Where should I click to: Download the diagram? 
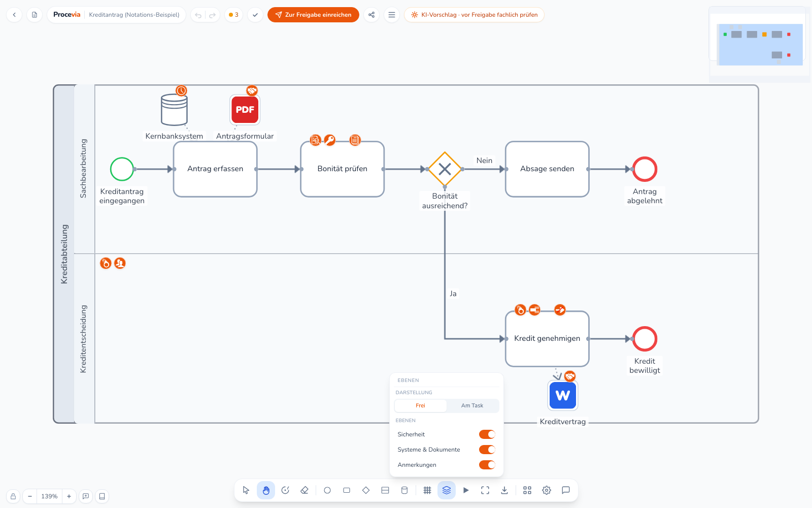click(504, 490)
